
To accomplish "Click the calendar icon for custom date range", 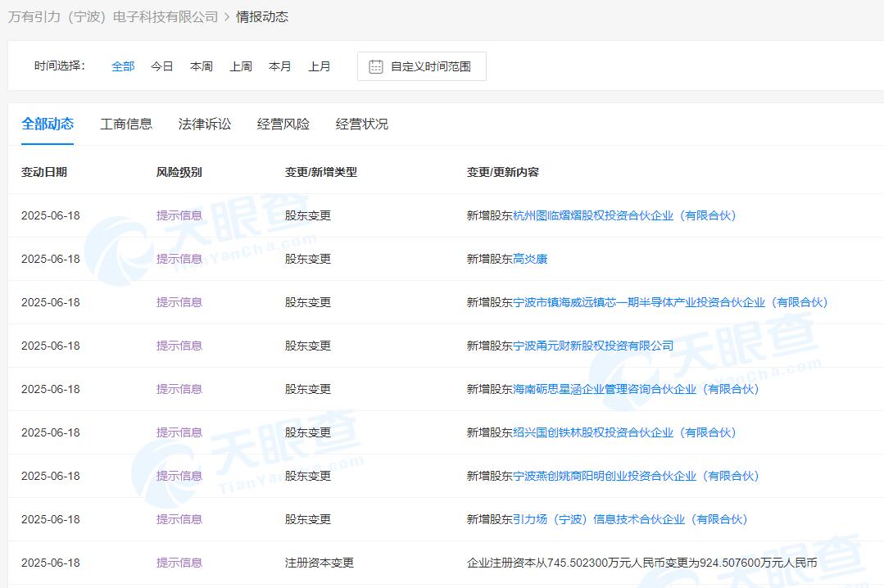I will tap(376, 67).
